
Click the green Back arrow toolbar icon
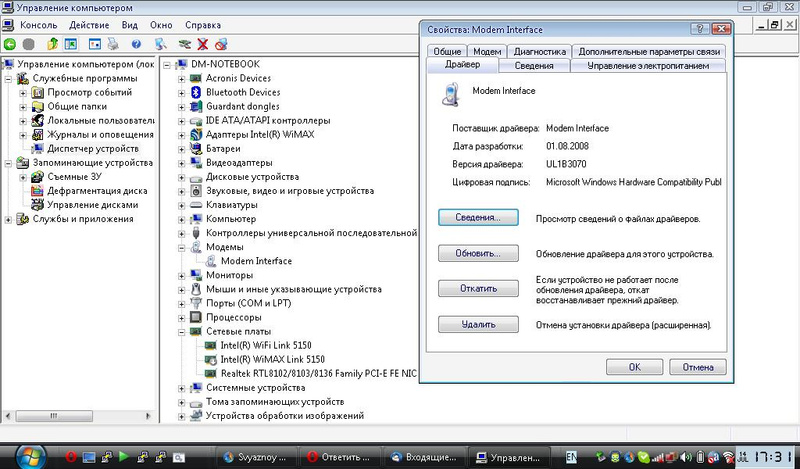coord(10,44)
